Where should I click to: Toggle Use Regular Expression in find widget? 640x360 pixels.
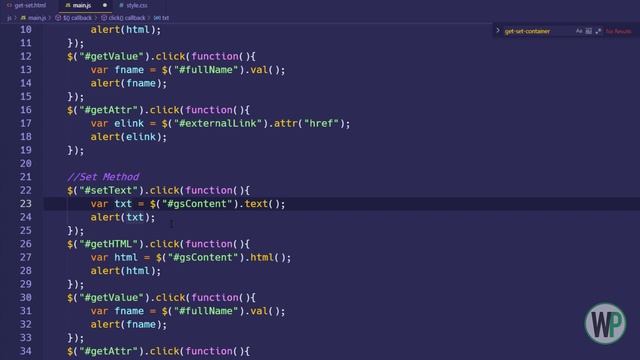(598, 31)
